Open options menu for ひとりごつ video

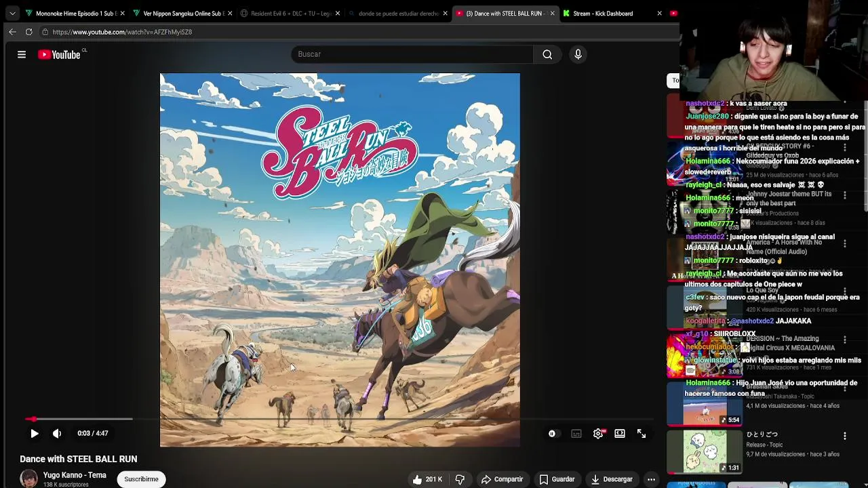pyautogui.click(x=845, y=436)
